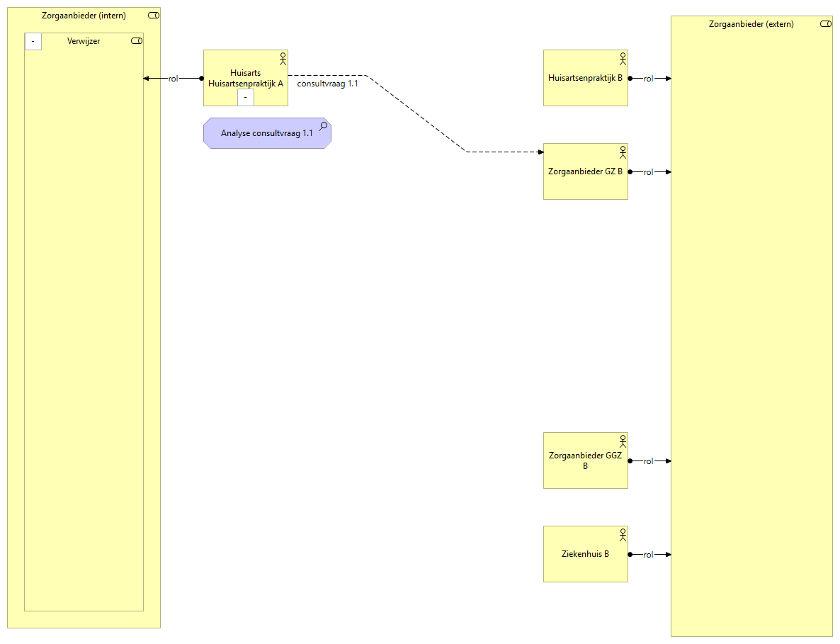This screenshot has width=840, height=644.
Task: Click the role icon on Zorgaanbieder (intern)
Action: 154,16
